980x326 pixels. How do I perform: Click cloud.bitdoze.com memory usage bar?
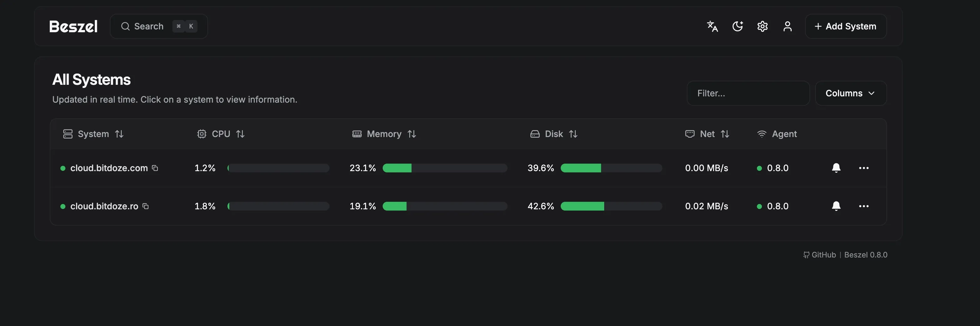pos(444,168)
